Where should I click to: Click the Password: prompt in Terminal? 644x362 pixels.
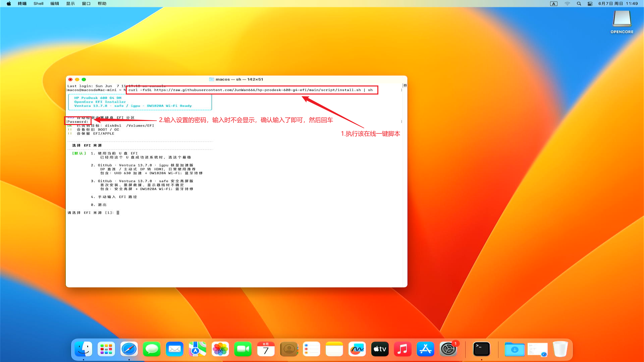tap(78, 122)
